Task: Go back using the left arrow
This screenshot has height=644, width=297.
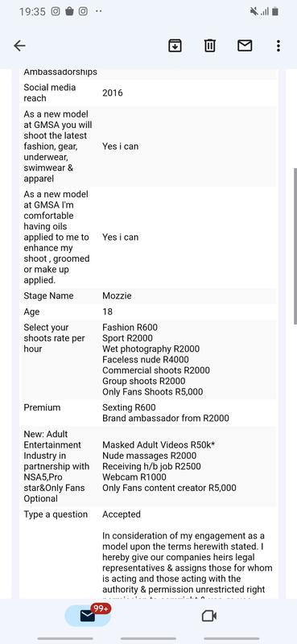Action: [x=19, y=46]
